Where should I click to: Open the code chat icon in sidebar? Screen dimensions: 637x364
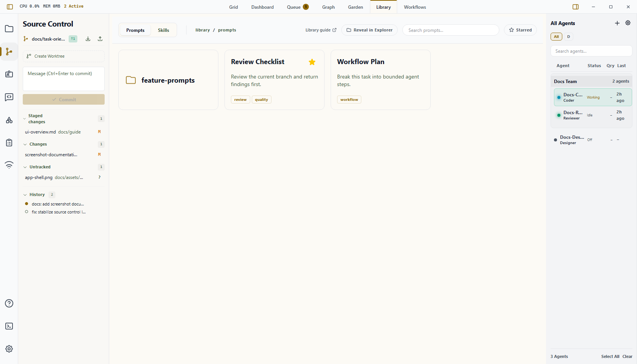pyautogui.click(x=9, y=97)
